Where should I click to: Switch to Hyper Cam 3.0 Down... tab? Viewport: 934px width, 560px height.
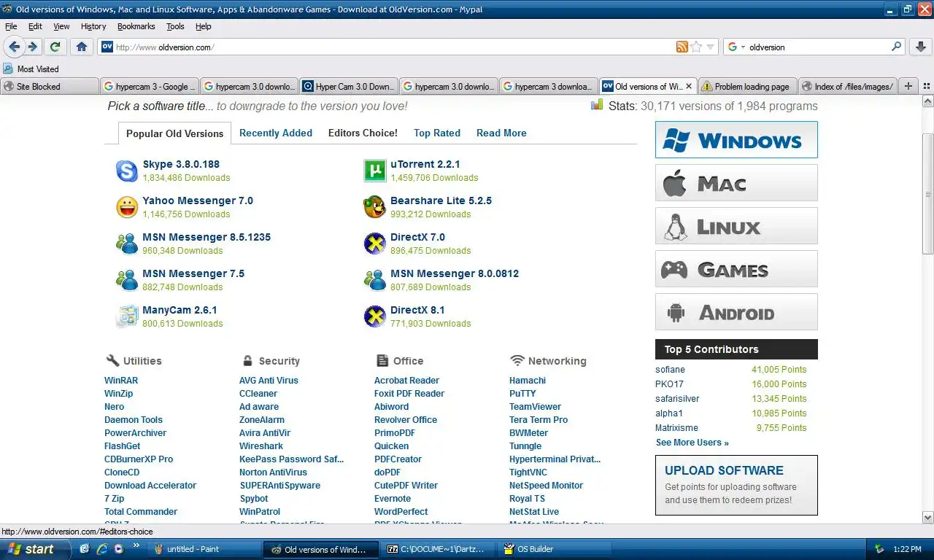pyautogui.click(x=349, y=86)
